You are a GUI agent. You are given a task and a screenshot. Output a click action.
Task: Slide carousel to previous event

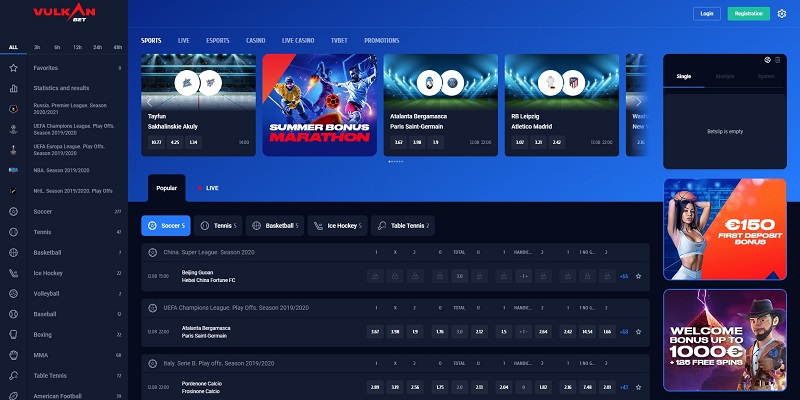(149, 102)
